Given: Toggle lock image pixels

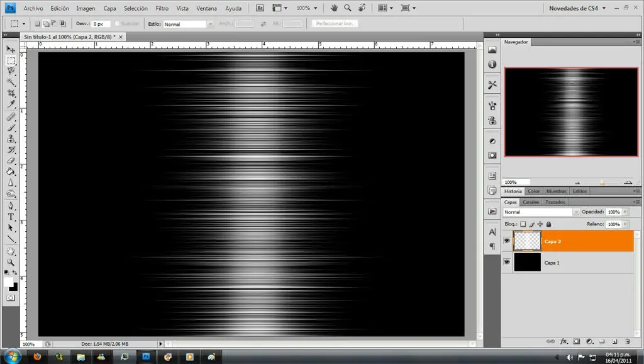Looking at the screenshot, I should coord(531,224).
